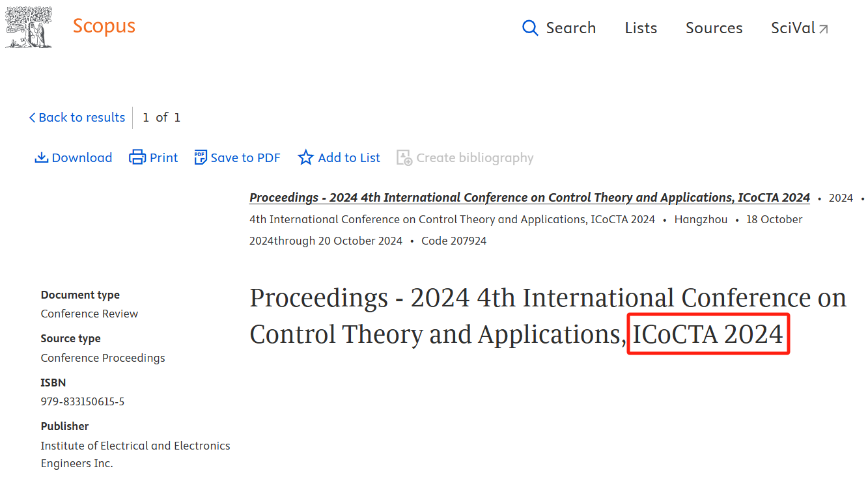Select the Print text link
The height and width of the screenshot is (486, 868).
[163, 157]
